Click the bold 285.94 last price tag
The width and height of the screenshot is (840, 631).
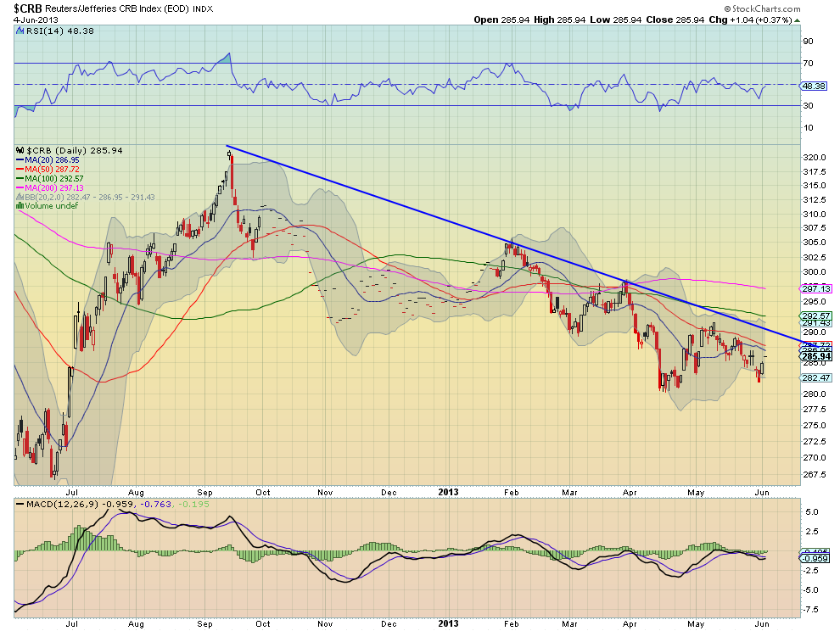[815, 356]
